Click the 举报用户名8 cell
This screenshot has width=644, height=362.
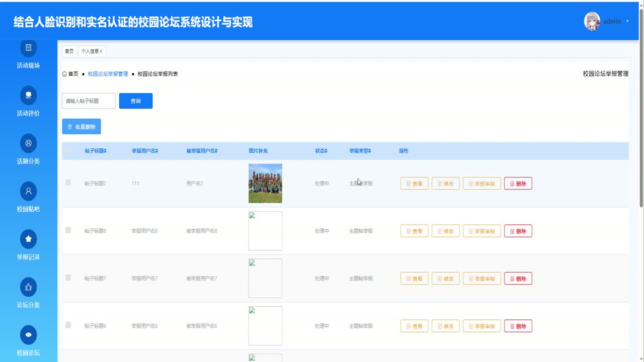(x=144, y=231)
